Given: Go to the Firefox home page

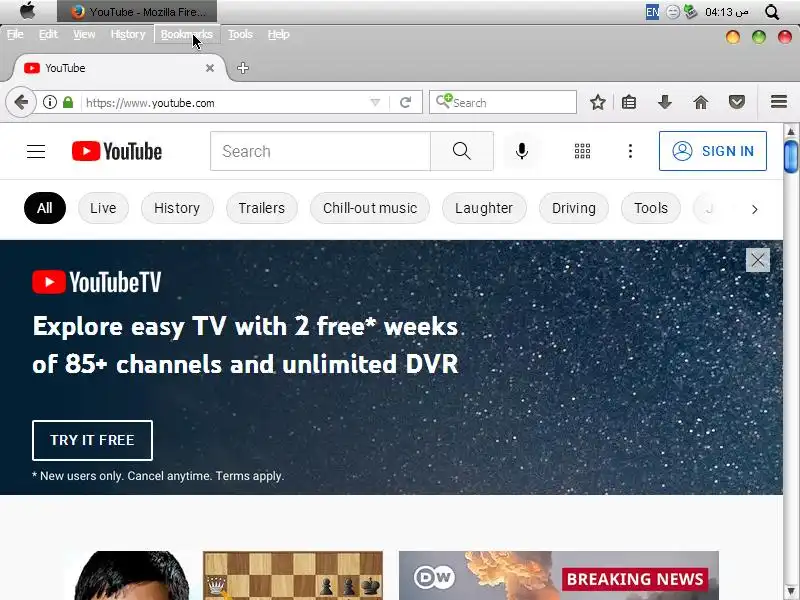Looking at the screenshot, I should [701, 103].
